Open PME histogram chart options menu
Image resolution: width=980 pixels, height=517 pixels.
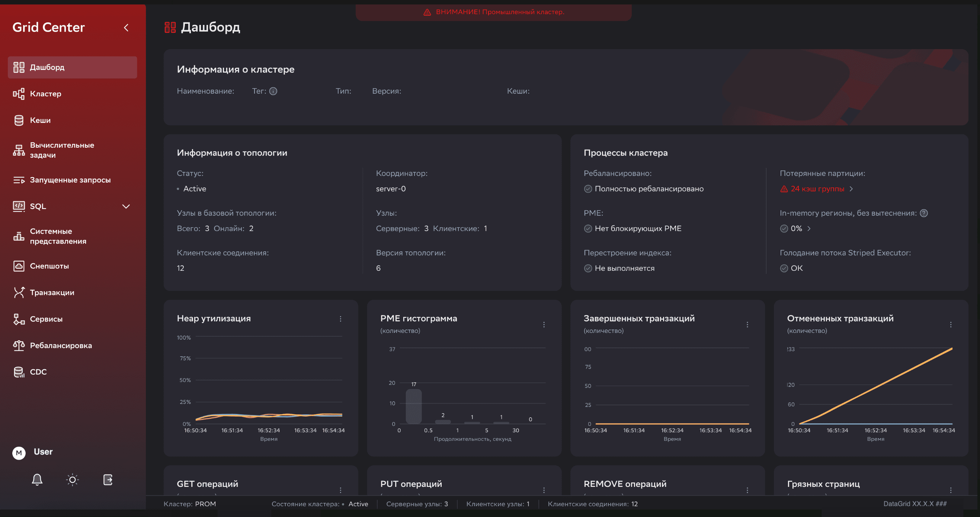click(544, 324)
